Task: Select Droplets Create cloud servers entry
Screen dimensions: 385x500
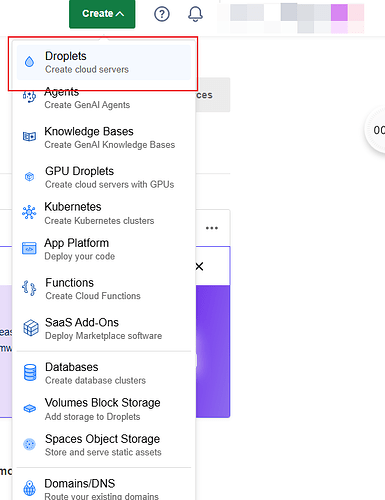Action: pos(104,62)
